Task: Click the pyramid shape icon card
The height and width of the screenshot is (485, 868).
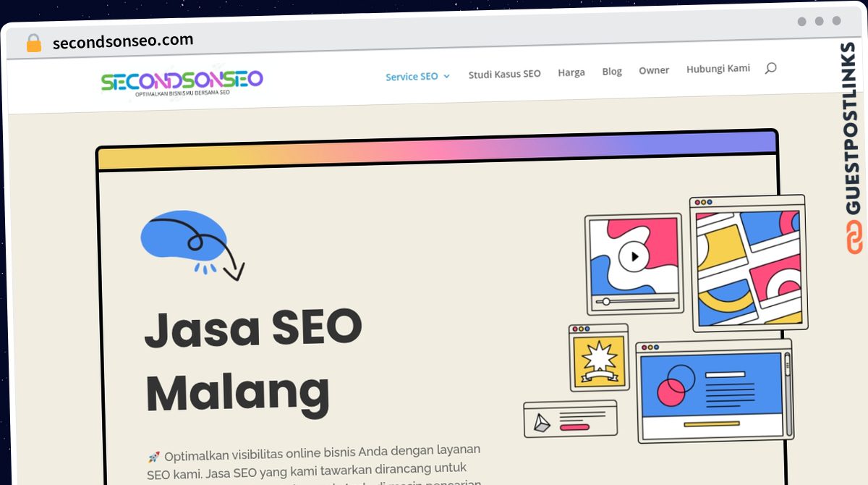Action: point(571,419)
